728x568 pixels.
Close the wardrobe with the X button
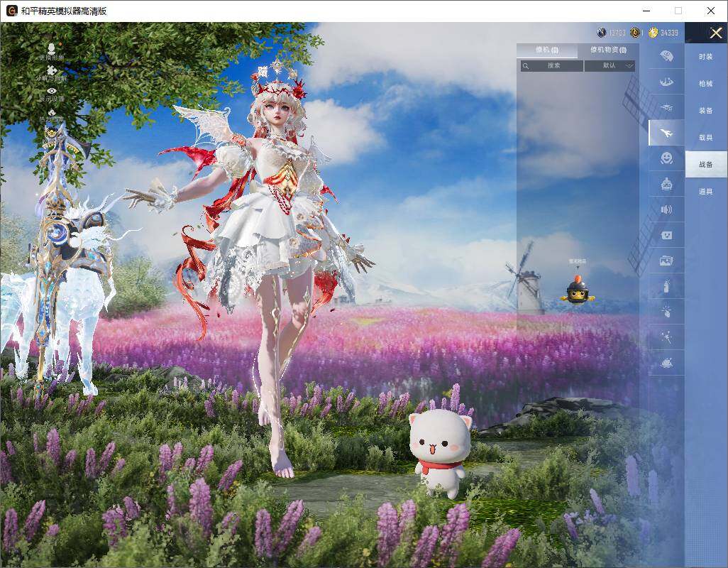(x=715, y=33)
